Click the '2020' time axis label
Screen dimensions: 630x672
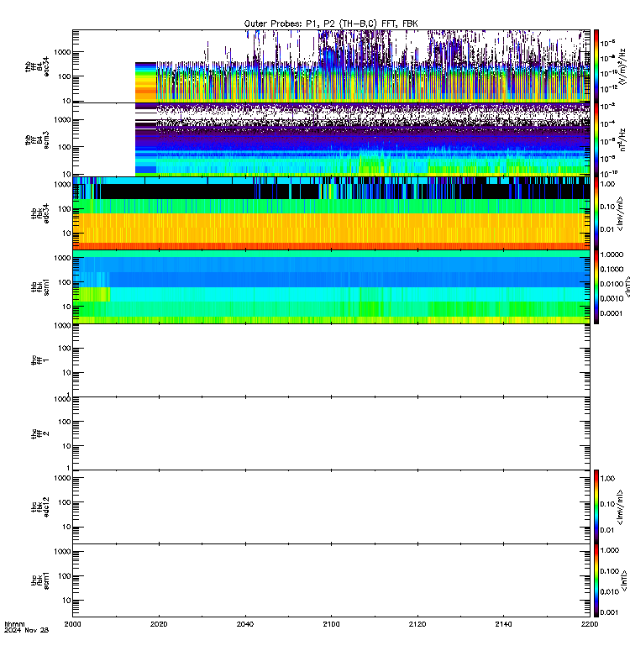coord(159,624)
